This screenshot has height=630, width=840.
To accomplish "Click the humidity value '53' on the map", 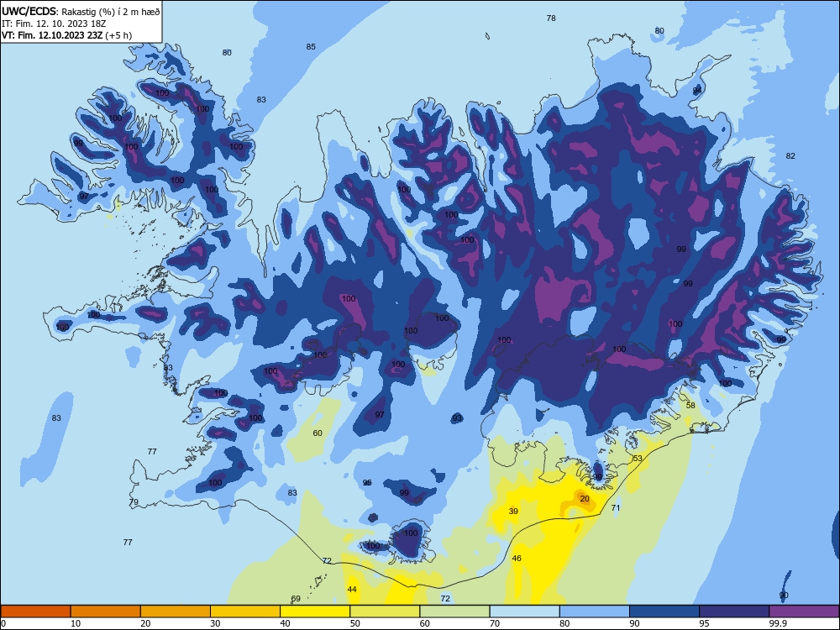I will point(638,458).
